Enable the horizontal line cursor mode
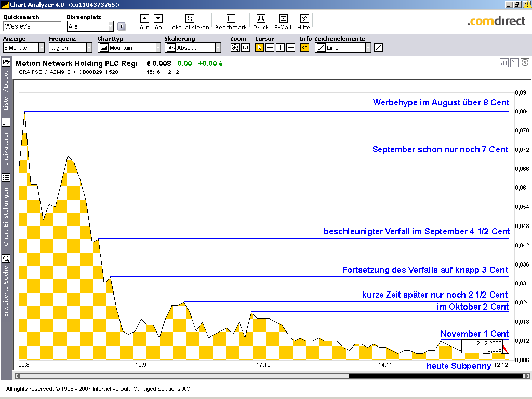 pyautogui.click(x=291, y=48)
